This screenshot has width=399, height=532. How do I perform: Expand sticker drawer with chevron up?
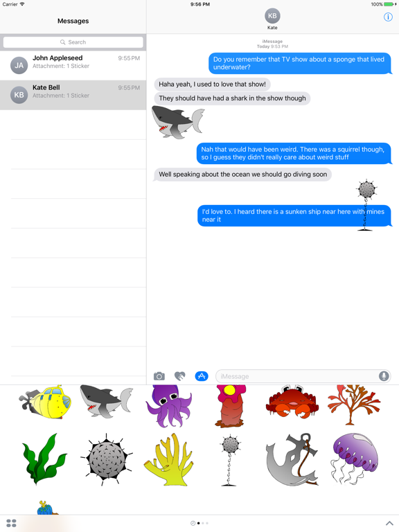389,523
